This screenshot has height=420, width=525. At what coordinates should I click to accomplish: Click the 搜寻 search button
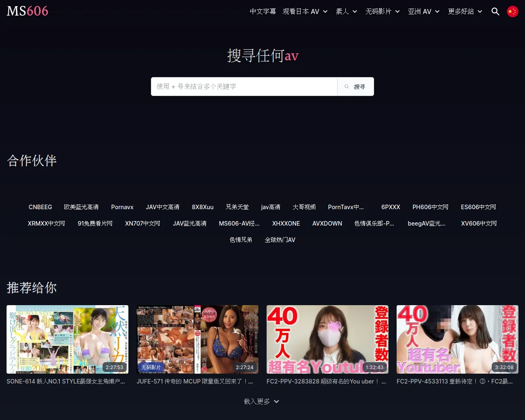pyautogui.click(x=355, y=87)
